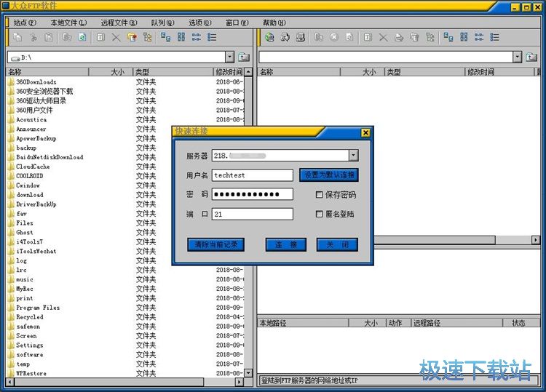Image resolution: width=546 pixels, height=392 pixels.
Task: Click the cut scissors icon in local toolbar
Action: tap(33, 37)
